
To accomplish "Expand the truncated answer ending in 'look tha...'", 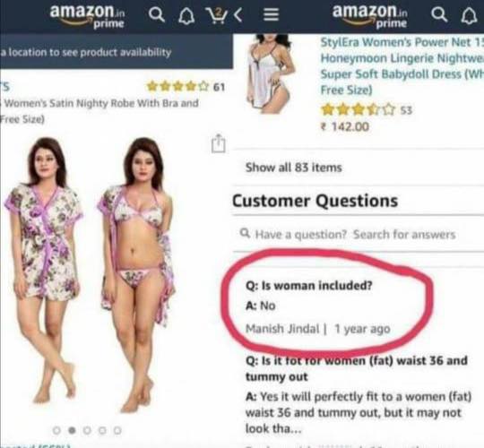I will (358, 412).
